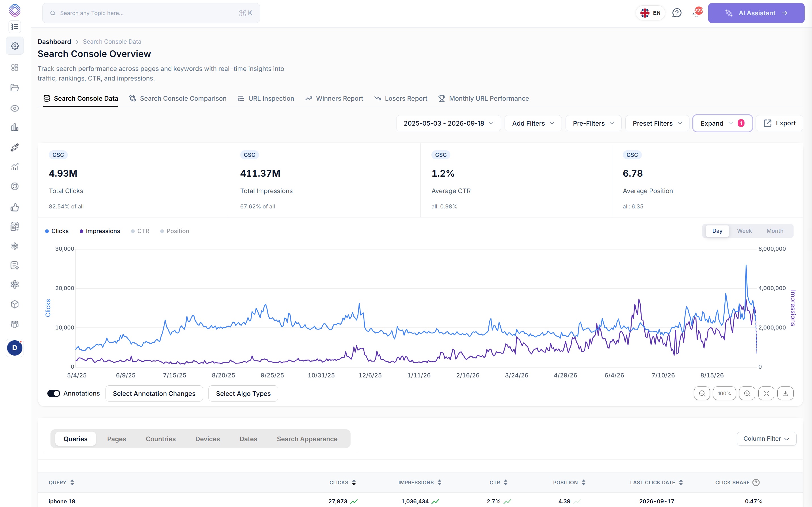Open Select Algo Types dropdown
Image resolution: width=812 pixels, height=507 pixels.
(243, 394)
